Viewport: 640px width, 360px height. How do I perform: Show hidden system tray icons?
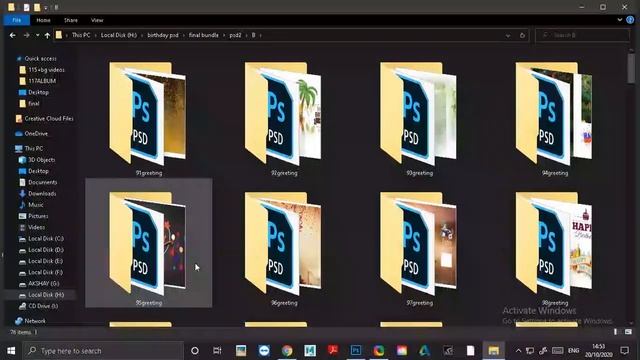[x=518, y=351]
